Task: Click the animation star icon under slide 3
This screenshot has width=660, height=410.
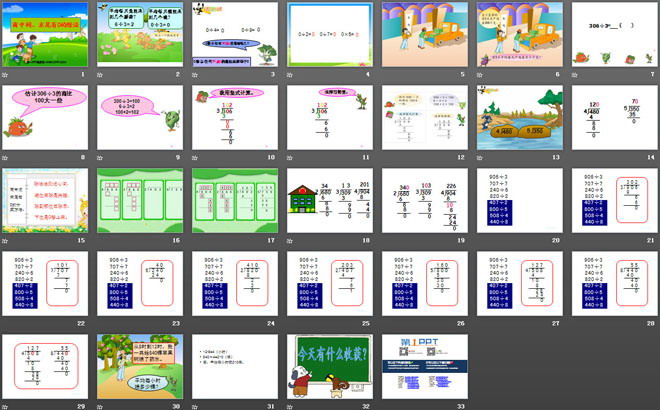Action: (x=197, y=75)
